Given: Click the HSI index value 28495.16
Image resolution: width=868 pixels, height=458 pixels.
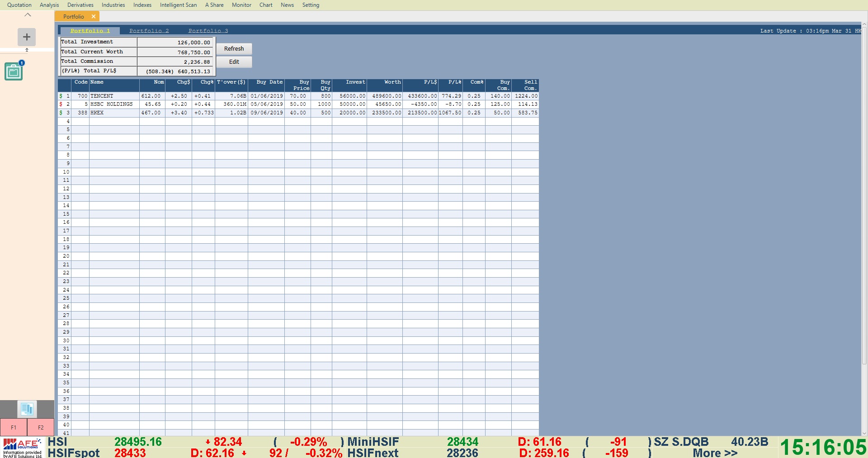Looking at the screenshot, I should pyautogui.click(x=138, y=442).
